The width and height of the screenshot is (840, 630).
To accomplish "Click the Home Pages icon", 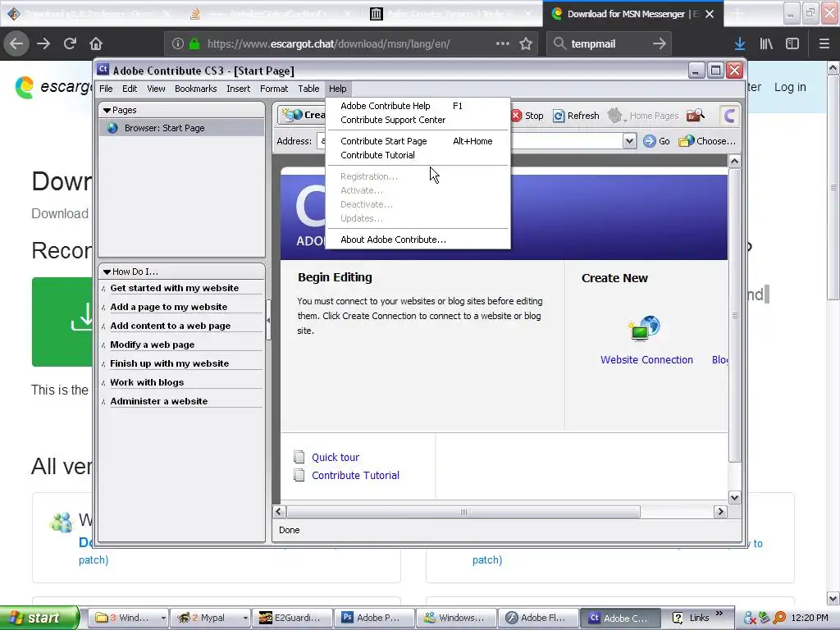I will click(615, 115).
